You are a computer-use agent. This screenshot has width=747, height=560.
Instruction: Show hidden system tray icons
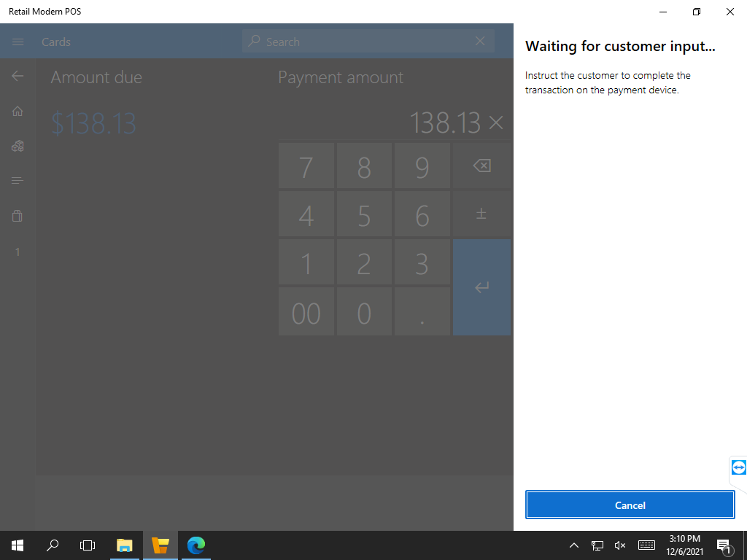click(574, 545)
